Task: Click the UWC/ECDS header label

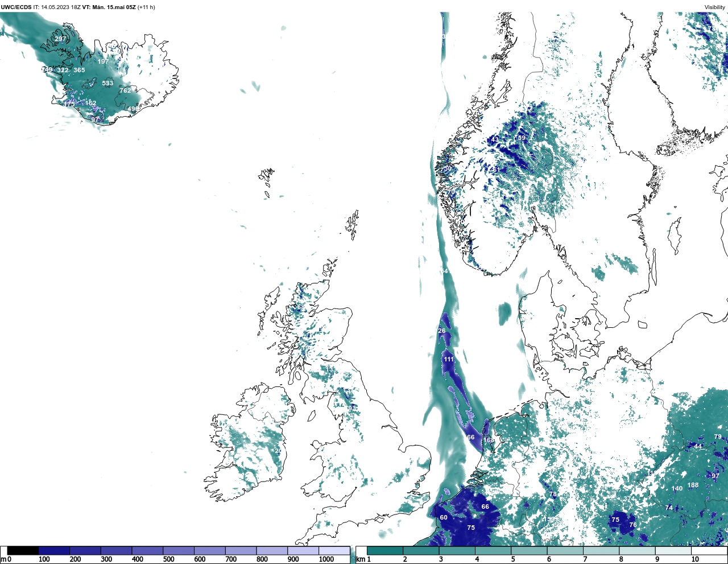Action: pos(16,7)
